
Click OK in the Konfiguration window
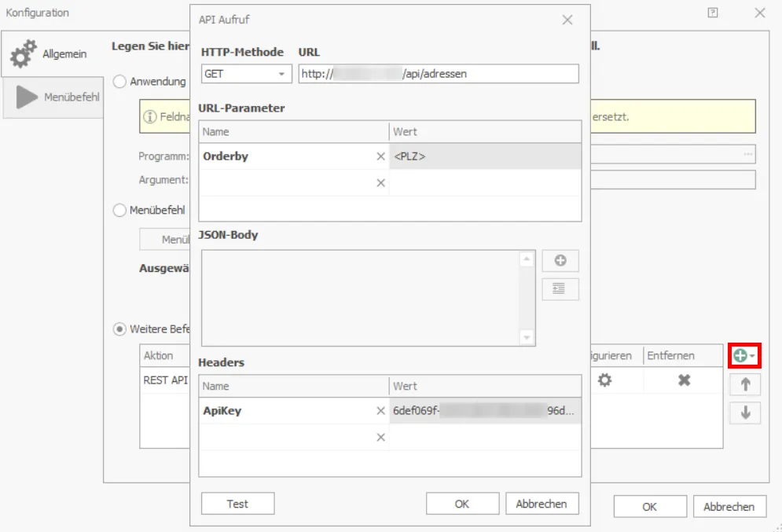coord(650,507)
